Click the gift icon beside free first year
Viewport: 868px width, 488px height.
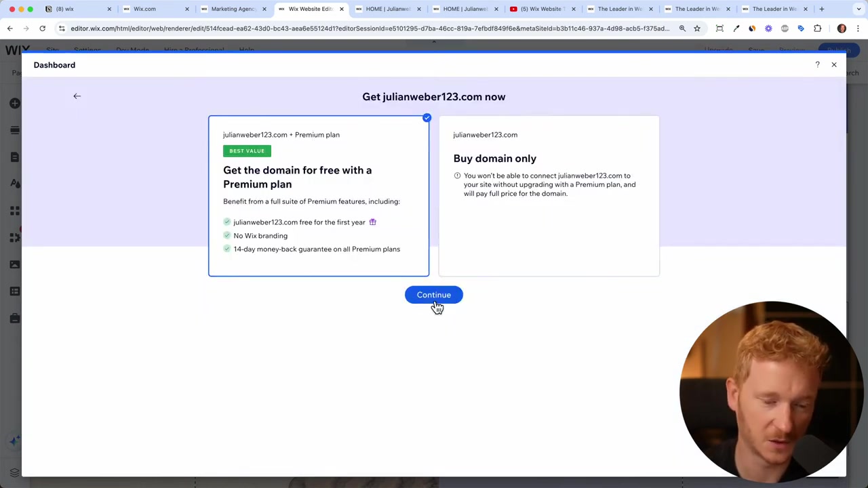coord(372,222)
